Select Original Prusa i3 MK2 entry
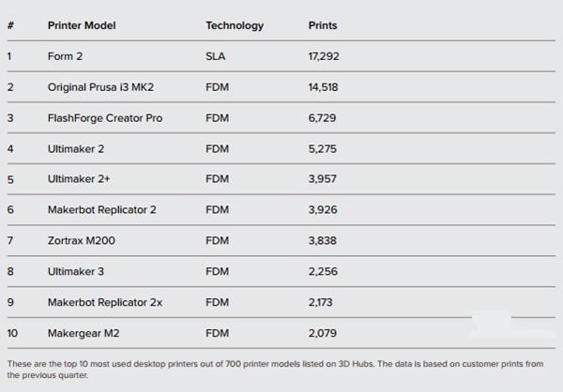The image size is (563, 392). [x=100, y=87]
